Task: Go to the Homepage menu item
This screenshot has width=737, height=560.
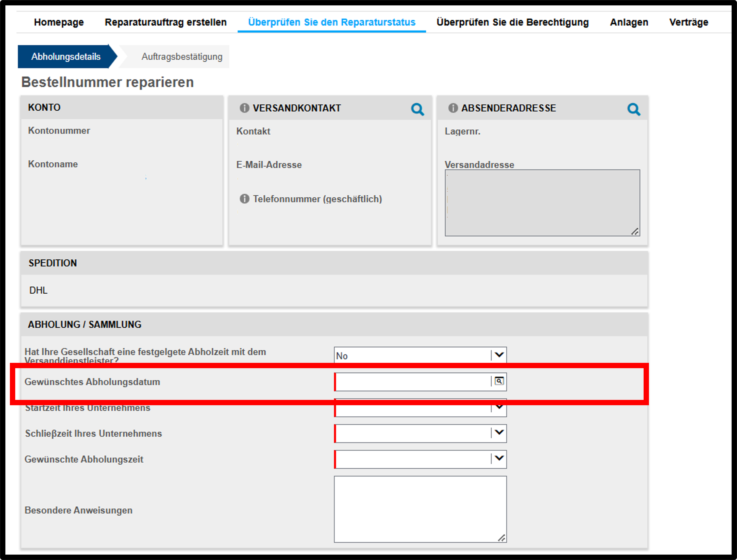Action: pos(59,22)
